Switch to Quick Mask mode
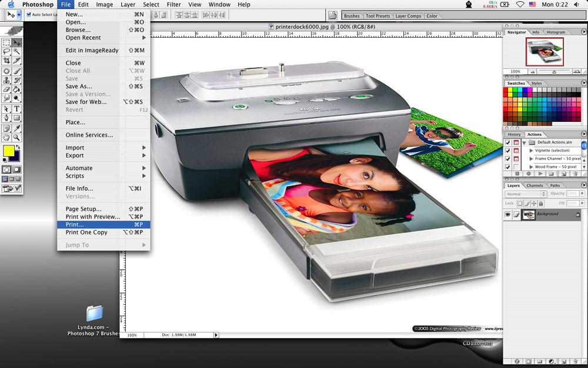Viewport: 588px width, 368px height. 16,170
